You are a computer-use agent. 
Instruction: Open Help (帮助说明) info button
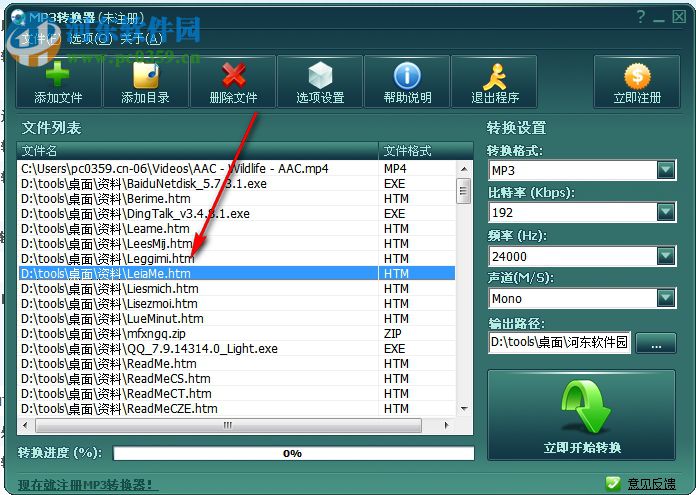coord(407,82)
